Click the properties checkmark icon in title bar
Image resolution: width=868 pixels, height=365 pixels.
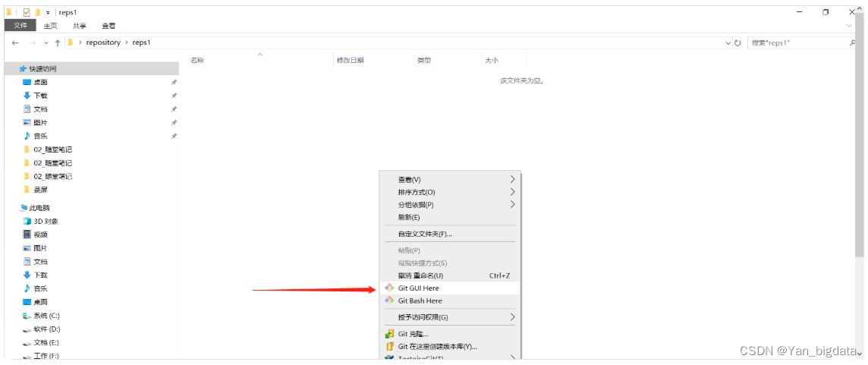coord(26,12)
